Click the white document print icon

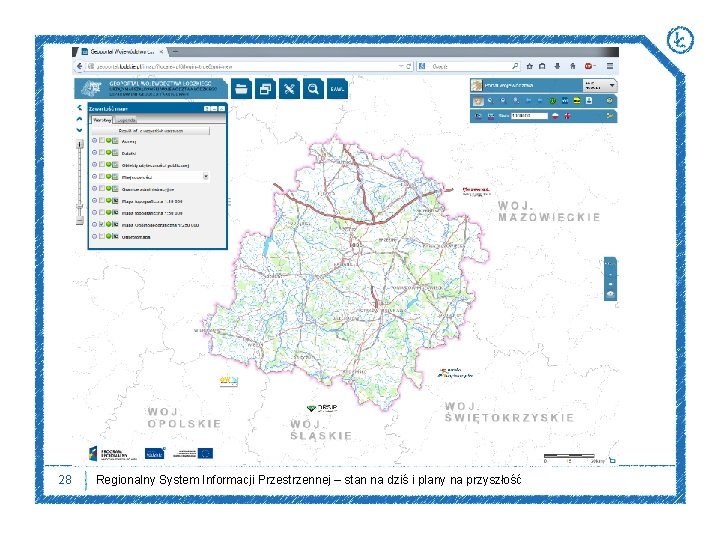[589, 101]
